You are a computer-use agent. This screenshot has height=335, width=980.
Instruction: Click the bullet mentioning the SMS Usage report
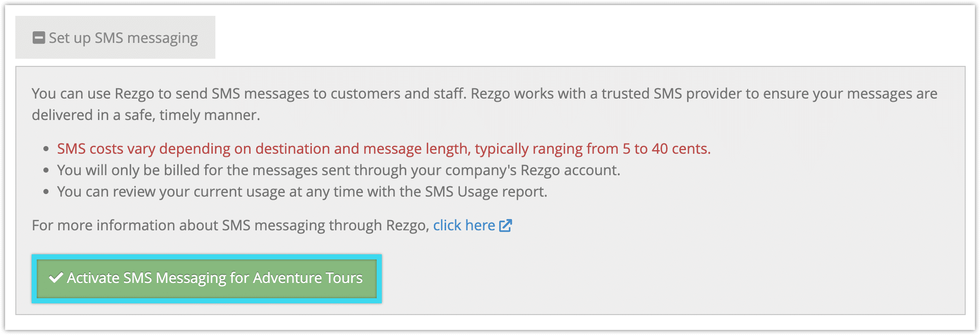click(x=302, y=192)
